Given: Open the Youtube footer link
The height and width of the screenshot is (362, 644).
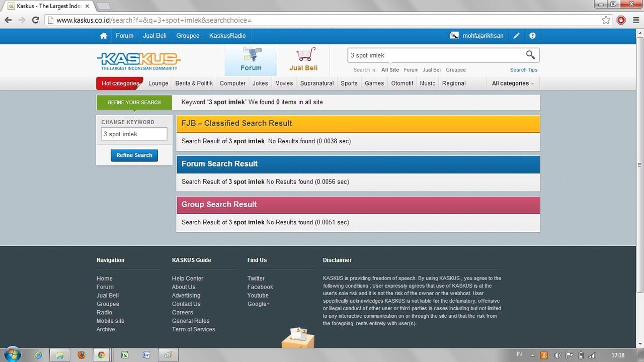Looking at the screenshot, I should coord(258,296).
